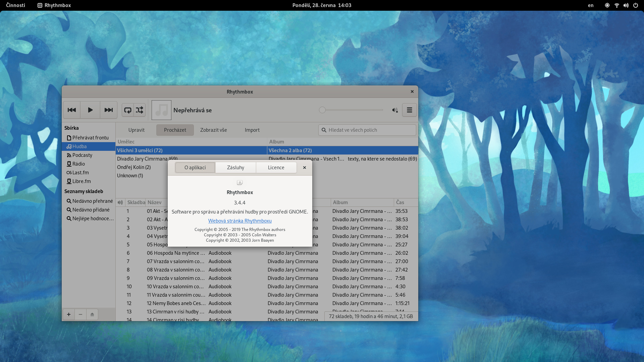Switch to the Licence tab
The height and width of the screenshot is (362, 644).
(x=276, y=168)
